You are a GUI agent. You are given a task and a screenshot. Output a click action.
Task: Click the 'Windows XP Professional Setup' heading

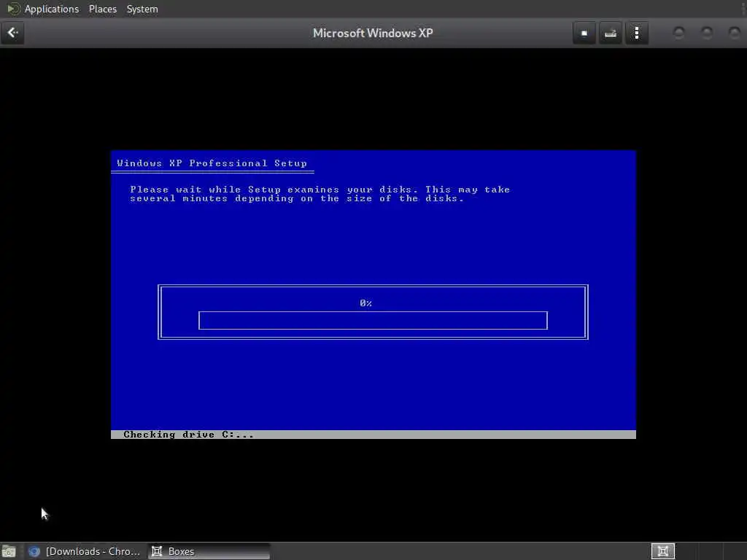212,163
